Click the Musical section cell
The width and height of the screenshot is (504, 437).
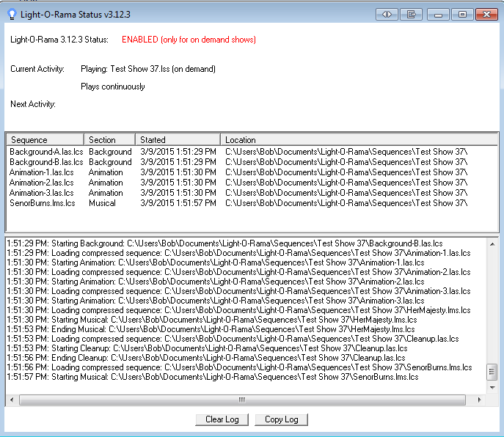[102, 203]
